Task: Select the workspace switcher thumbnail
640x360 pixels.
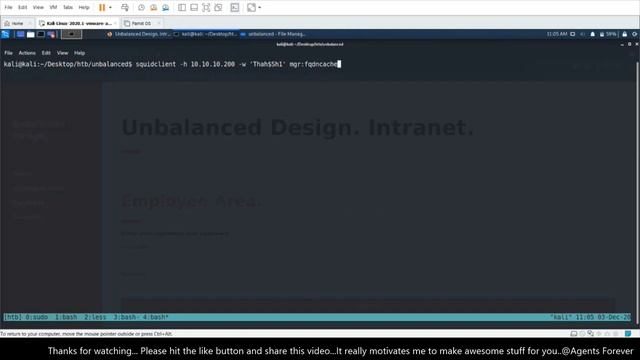Action: pos(71,34)
